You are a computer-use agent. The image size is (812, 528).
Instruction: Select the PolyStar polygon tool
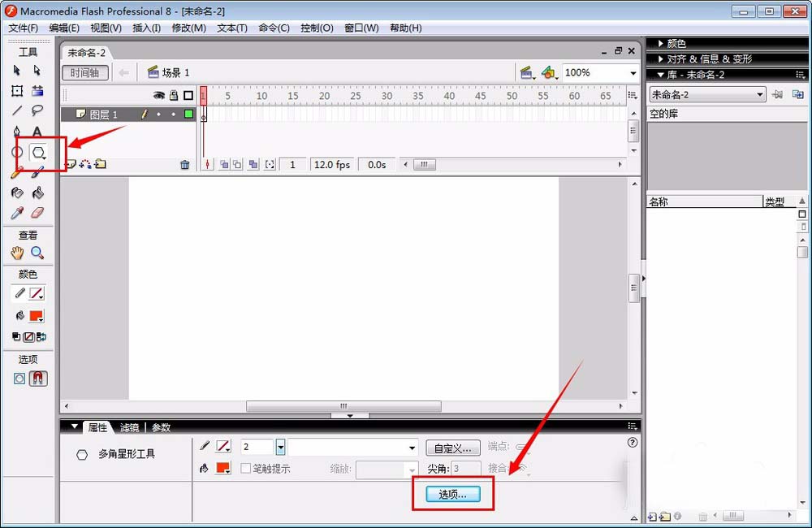point(38,153)
